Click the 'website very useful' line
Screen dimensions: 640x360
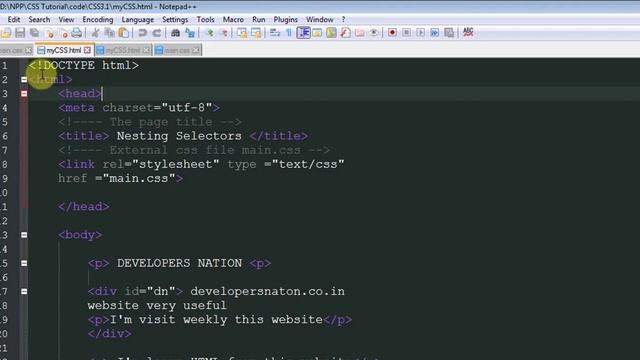[157, 306]
